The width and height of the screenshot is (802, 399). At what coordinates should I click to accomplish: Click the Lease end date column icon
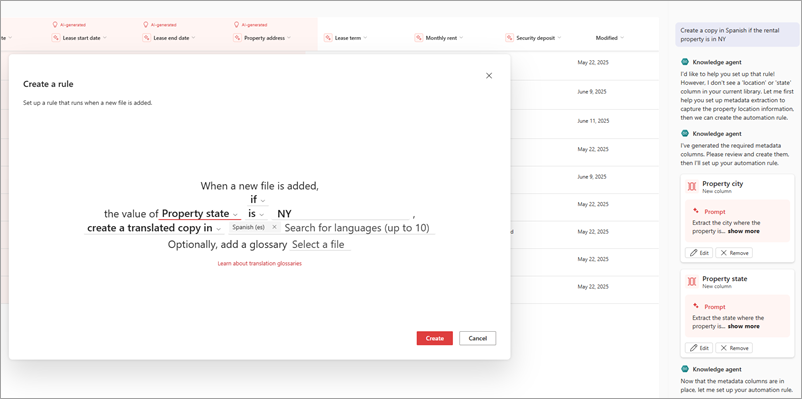click(x=147, y=38)
